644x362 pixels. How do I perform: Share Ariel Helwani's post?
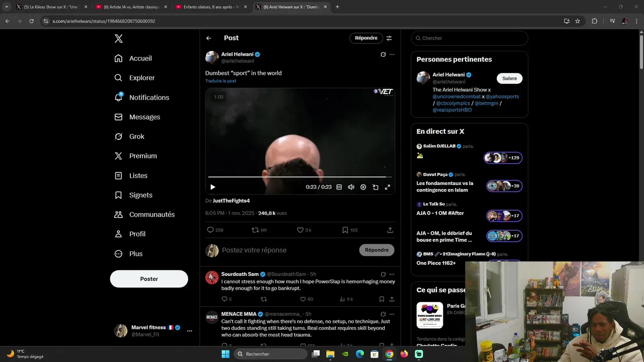click(x=390, y=230)
